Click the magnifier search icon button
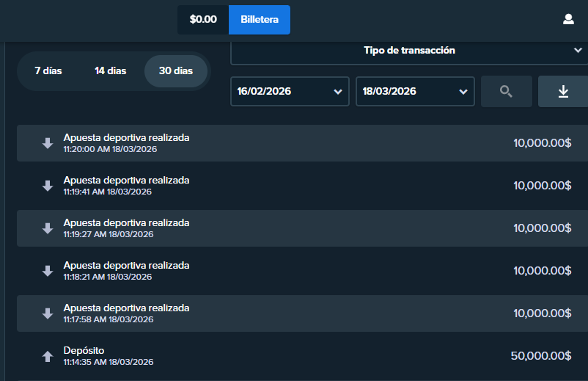Viewport: 588px width, 381px height. pos(506,91)
